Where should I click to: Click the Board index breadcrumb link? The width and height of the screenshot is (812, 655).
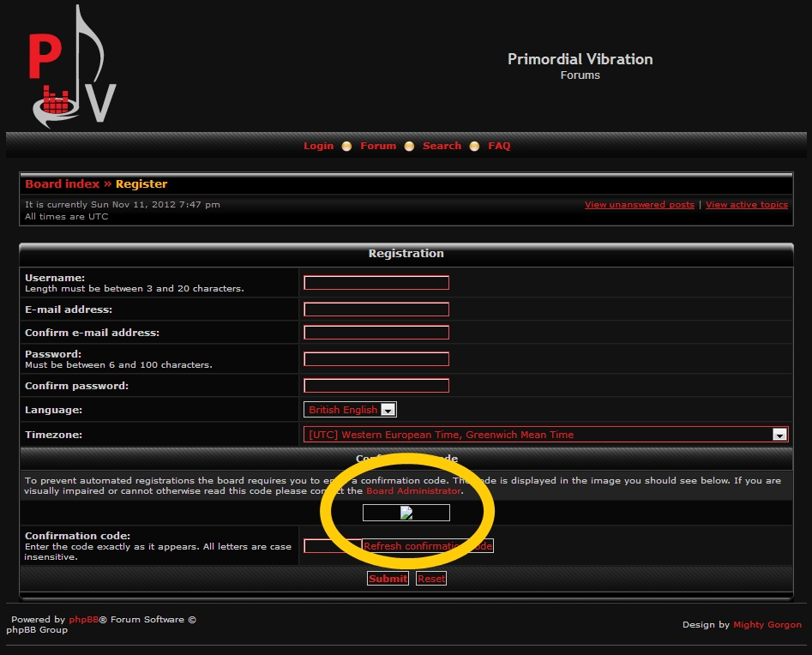(x=63, y=184)
